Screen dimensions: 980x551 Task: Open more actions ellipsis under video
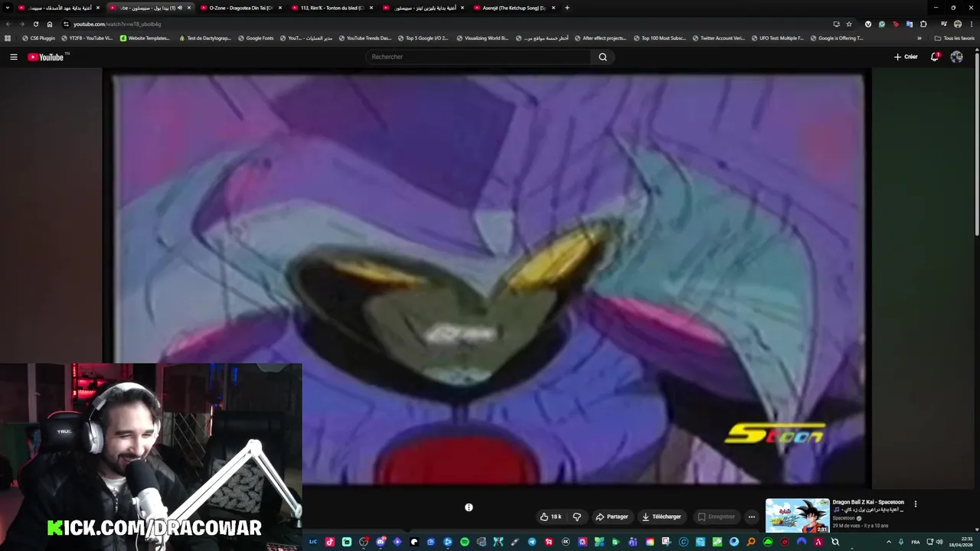tap(752, 517)
